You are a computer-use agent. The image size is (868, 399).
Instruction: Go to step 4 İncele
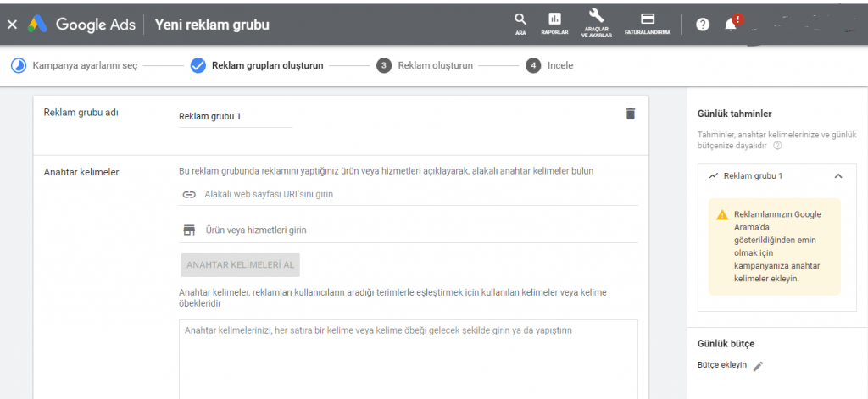[549, 66]
